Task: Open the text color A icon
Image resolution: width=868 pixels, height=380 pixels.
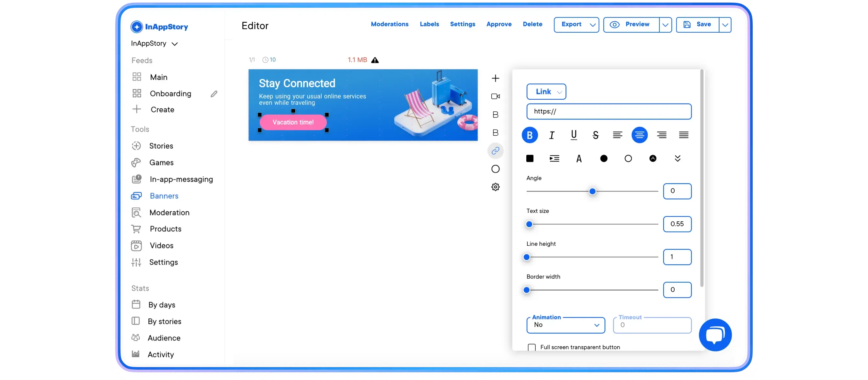Action: (x=579, y=158)
